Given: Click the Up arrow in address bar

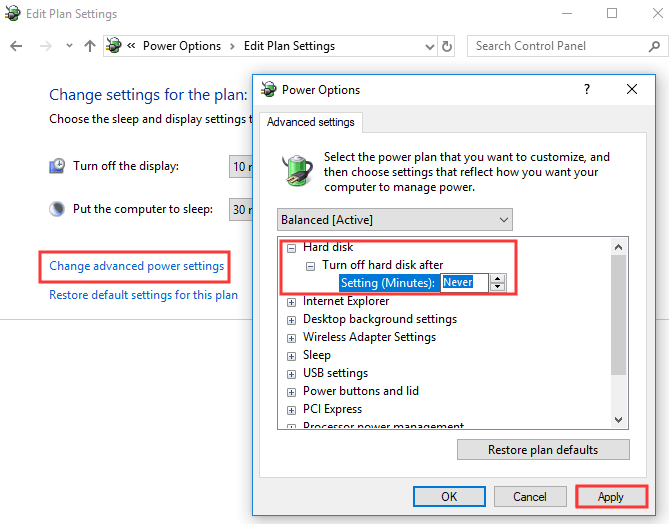Looking at the screenshot, I should (x=90, y=46).
